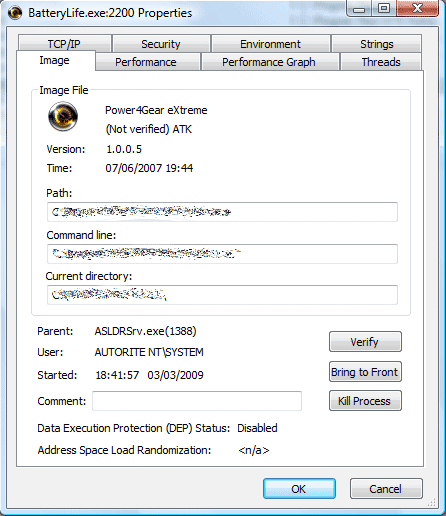Confirm with the OK button

click(299, 489)
